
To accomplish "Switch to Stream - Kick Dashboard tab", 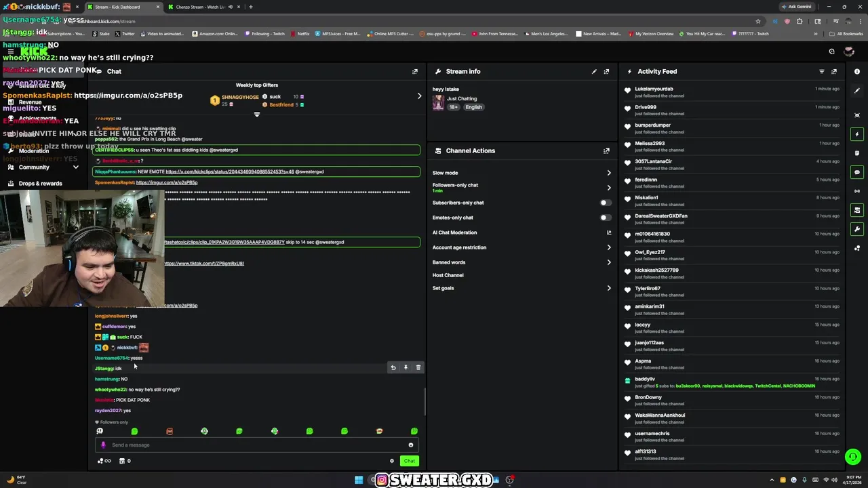I will (x=123, y=7).
